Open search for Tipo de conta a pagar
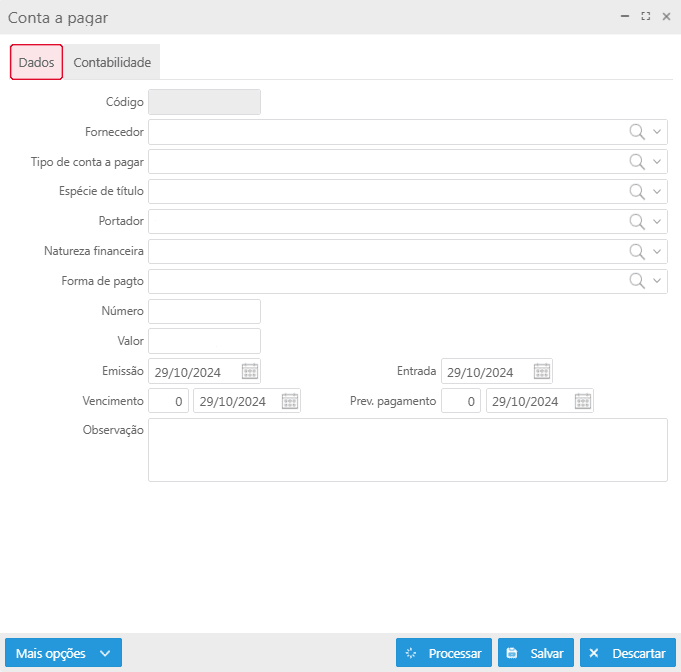This screenshot has height=672, width=681. (x=636, y=162)
